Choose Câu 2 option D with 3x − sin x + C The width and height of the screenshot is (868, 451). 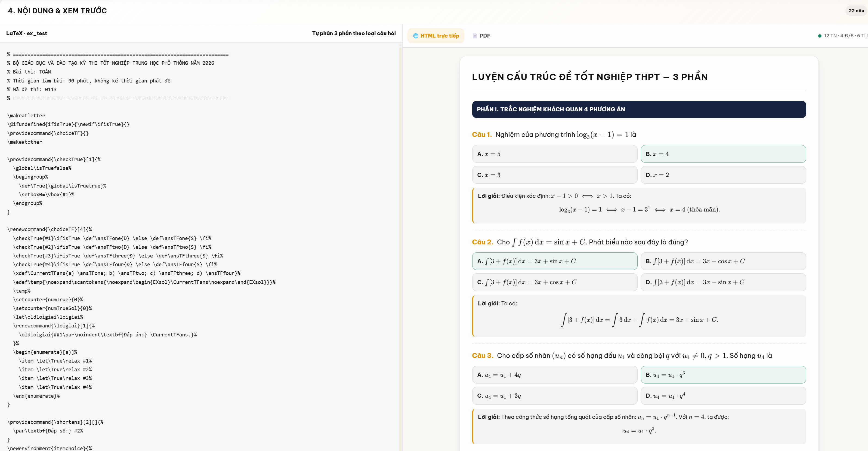[x=723, y=282]
